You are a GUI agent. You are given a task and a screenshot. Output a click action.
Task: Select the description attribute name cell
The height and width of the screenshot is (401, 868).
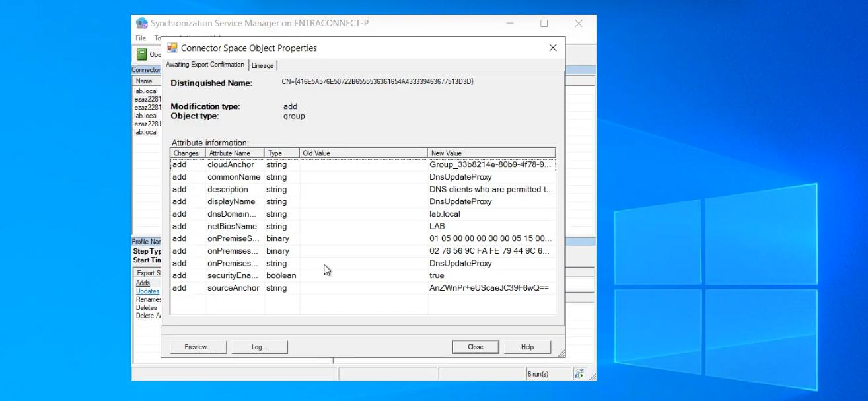point(227,190)
